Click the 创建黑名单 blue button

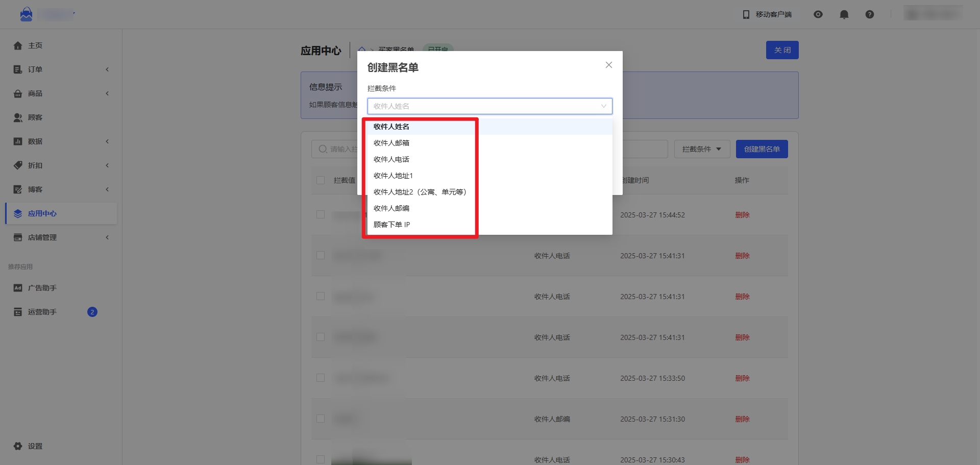(762, 149)
